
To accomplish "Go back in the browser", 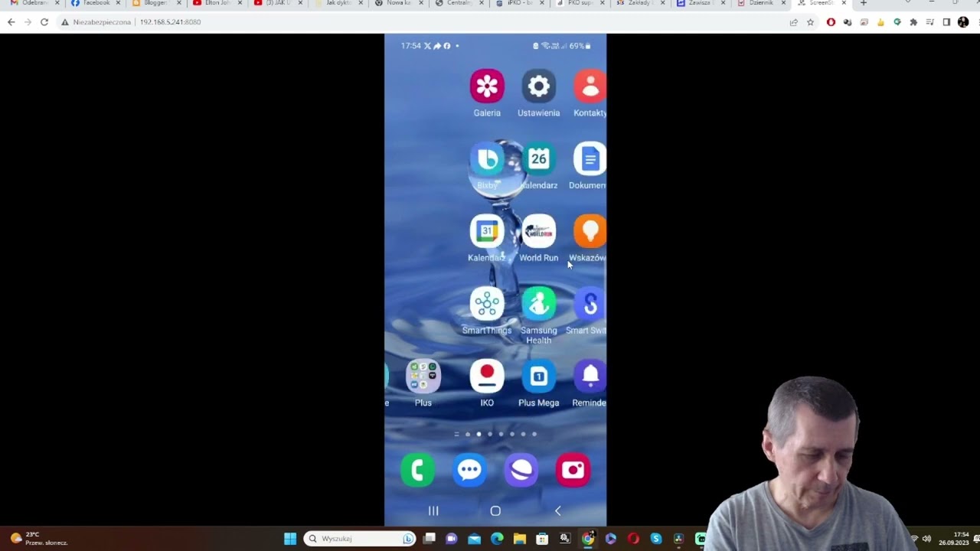I will click(11, 22).
